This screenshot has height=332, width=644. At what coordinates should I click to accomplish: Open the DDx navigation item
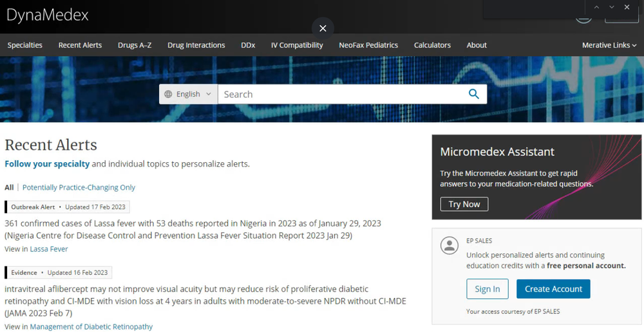coord(248,45)
